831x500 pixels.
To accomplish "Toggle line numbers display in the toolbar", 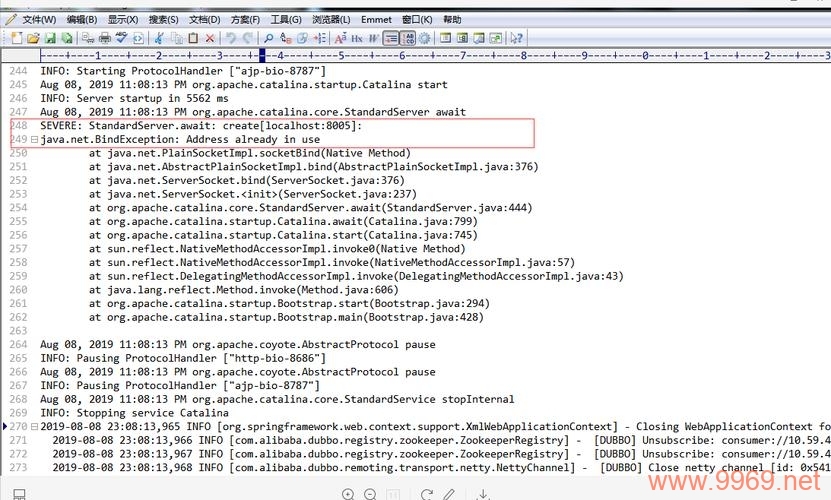I will pos(392,38).
